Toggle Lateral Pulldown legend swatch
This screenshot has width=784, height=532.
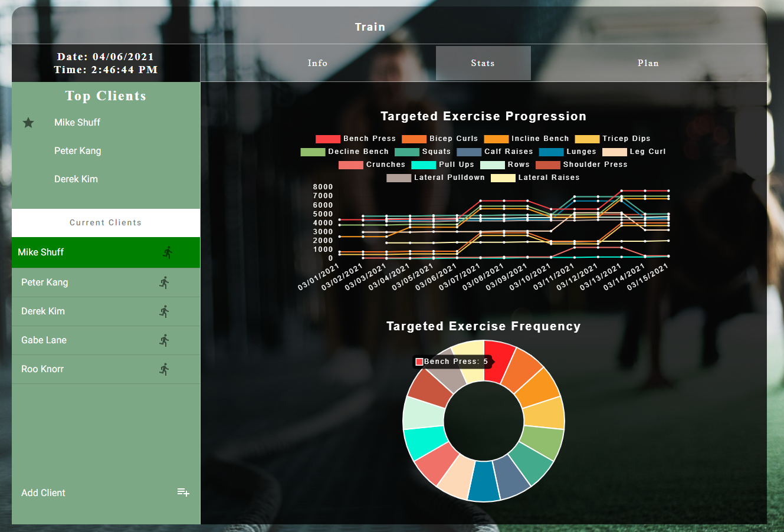tap(399, 178)
